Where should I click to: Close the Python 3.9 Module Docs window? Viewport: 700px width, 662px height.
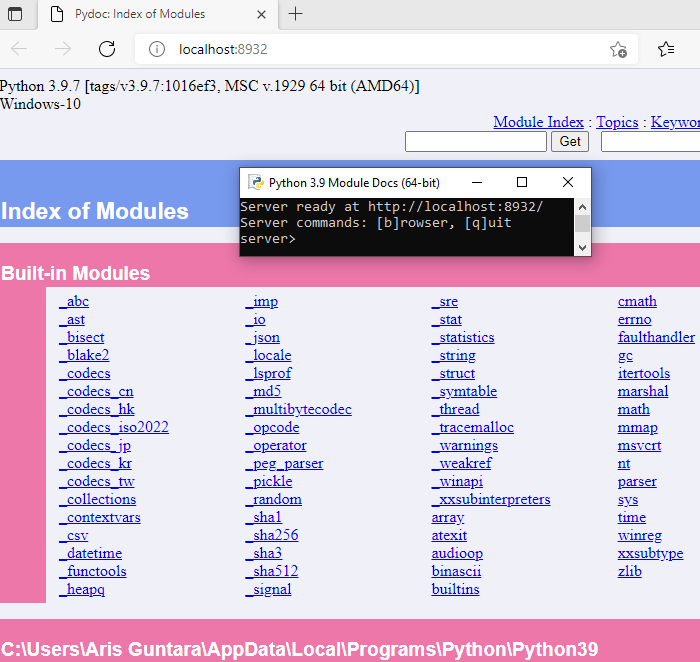click(568, 182)
